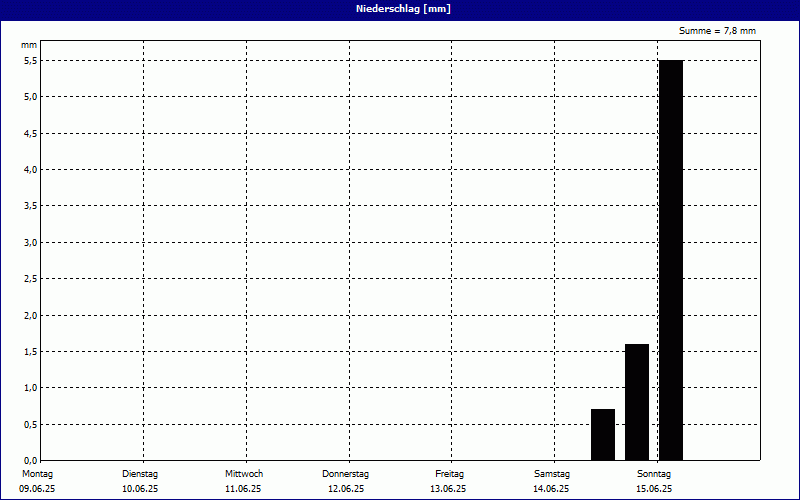Click the date 14.06.25
This screenshot has height=500, width=800.
[x=551, y=489]
